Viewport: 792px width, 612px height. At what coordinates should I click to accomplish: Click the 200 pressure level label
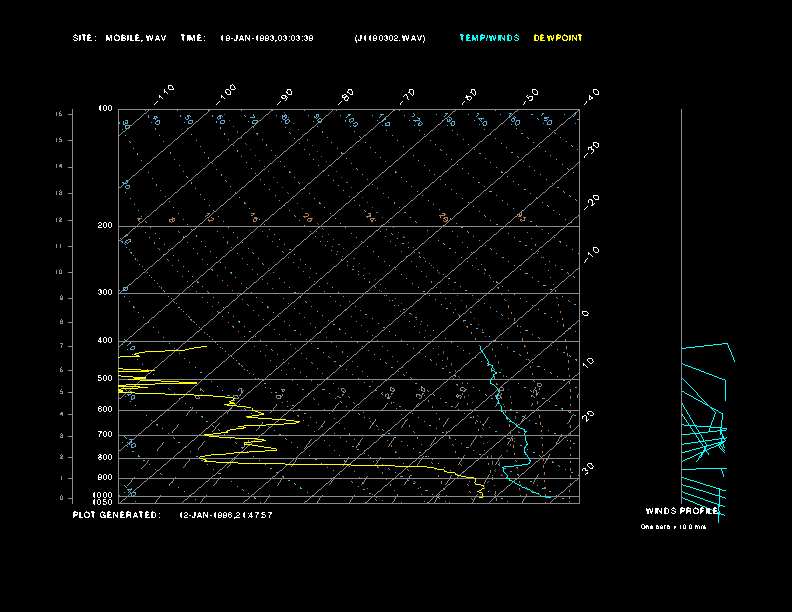[x=105, y=226]
